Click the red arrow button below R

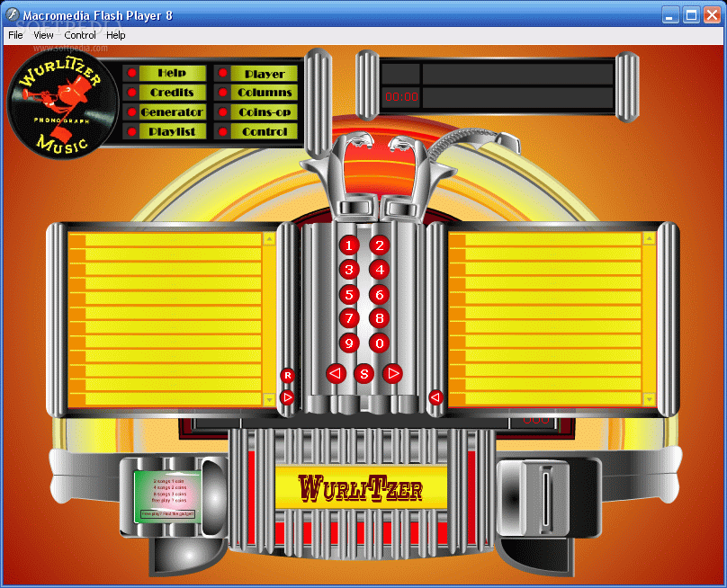[287, 397]
